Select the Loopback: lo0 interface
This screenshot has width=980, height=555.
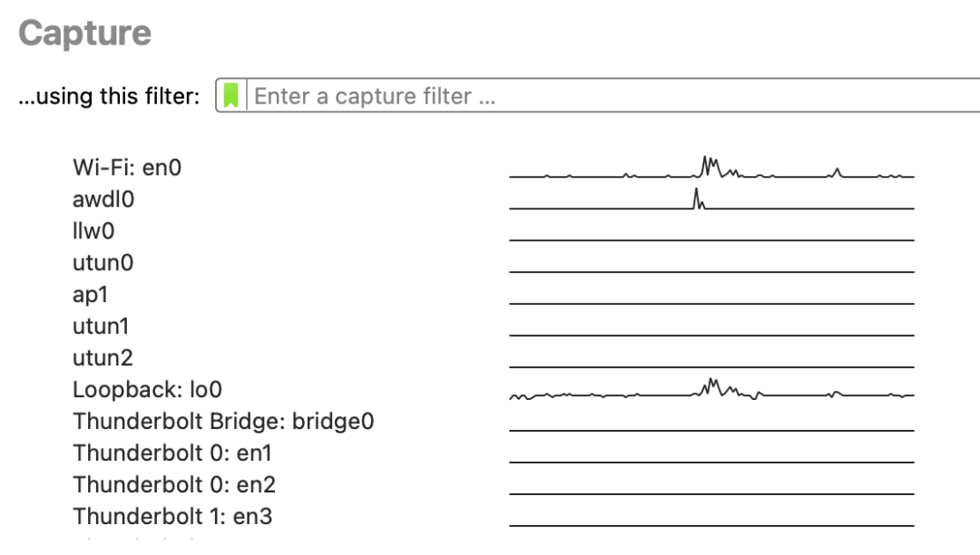pos(147,390)
